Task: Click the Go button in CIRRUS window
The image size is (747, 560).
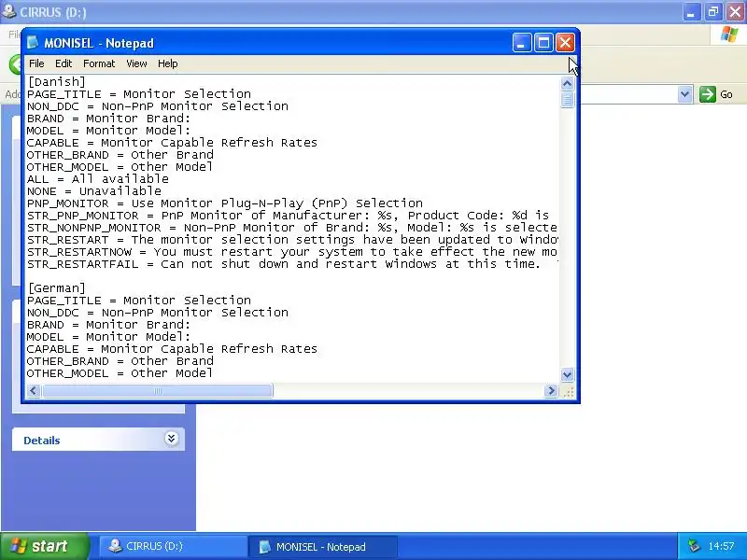Action: [716, 94]
